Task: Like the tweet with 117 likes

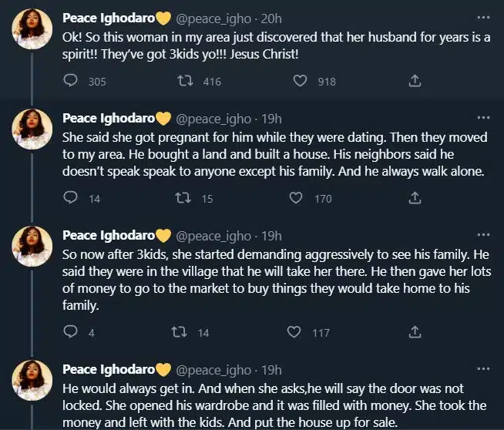Action: click(294, 332)
